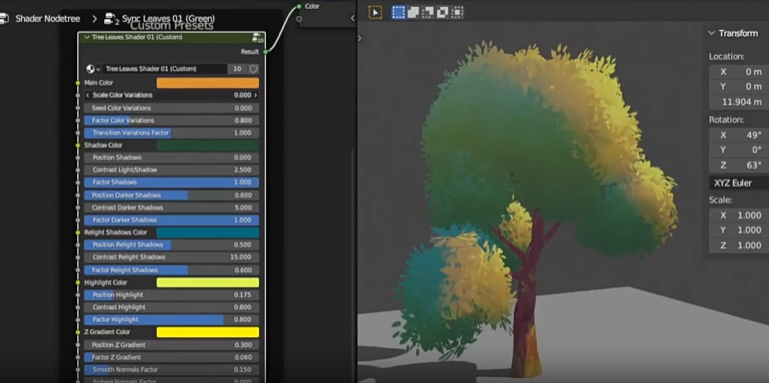This screenshot has height=383, width=769.
Task: Collapse the Tree Leaves Shader node
Action: click(x=87, y=37)
